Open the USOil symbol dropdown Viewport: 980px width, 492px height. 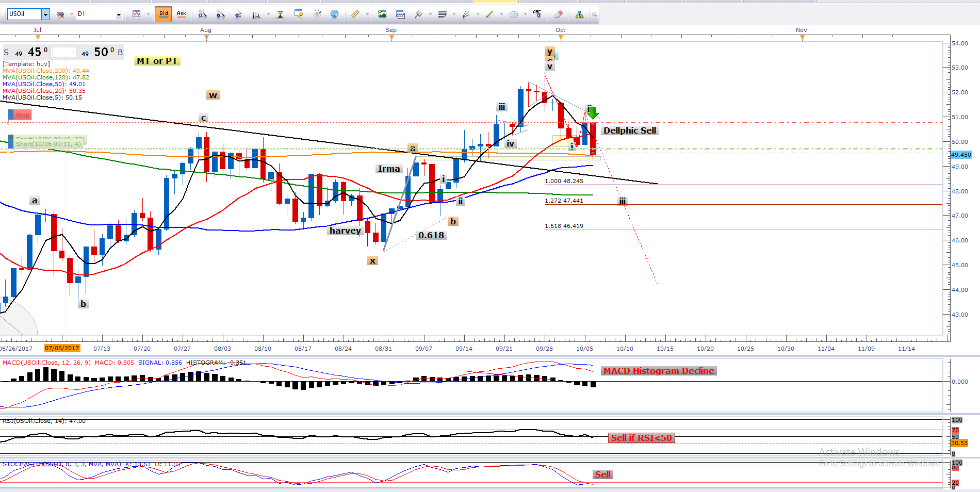coord(45,14)
